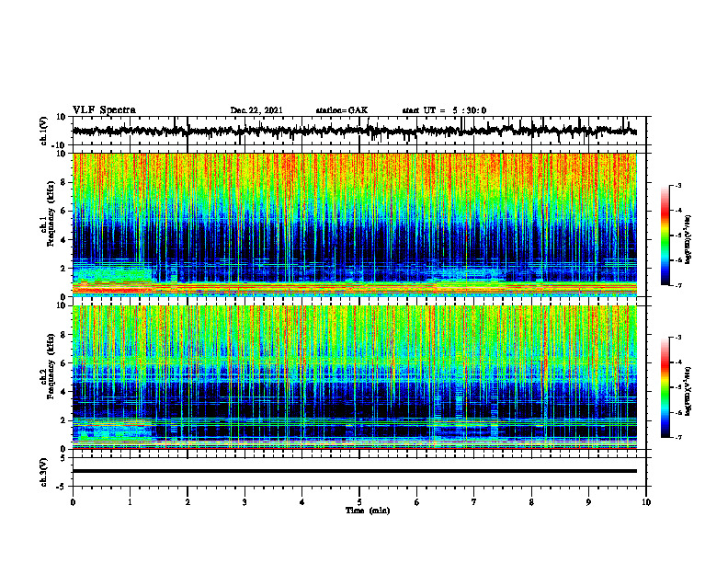Click time axis tick label "6" at bottom

pyautogui.click(x=417, y=502)
